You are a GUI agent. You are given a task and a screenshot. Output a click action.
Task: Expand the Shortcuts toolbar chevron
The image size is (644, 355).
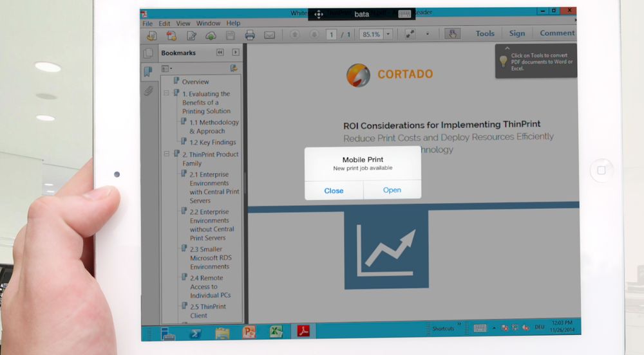tap(459, 324)
